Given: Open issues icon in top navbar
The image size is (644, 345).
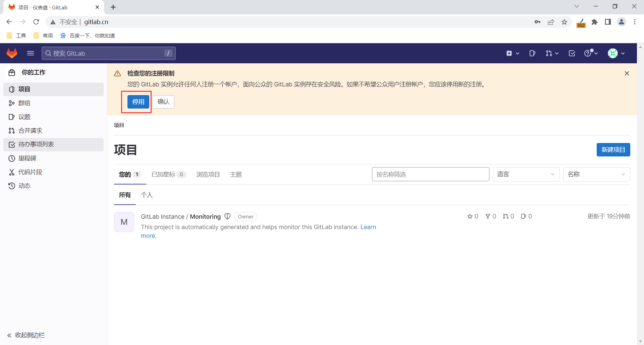Looking at the screenshot, I should [x=532, y=53].
